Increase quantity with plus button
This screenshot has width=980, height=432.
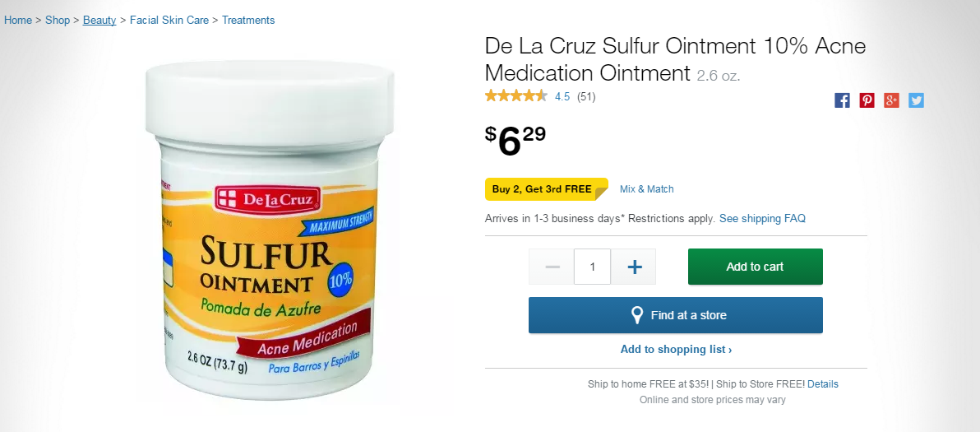pos(634,267)
